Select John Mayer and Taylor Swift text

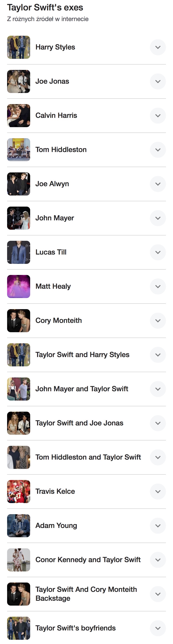tap(82, 389)
